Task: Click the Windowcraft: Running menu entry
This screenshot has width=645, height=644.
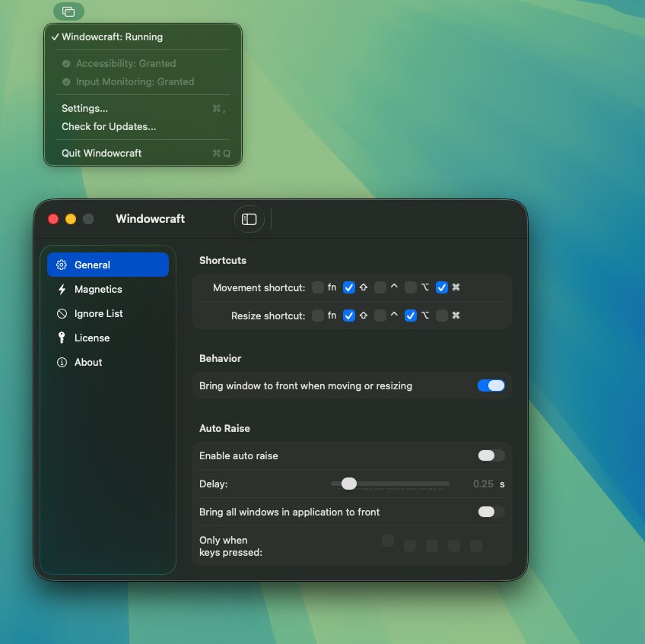Action: click(113, 36)
